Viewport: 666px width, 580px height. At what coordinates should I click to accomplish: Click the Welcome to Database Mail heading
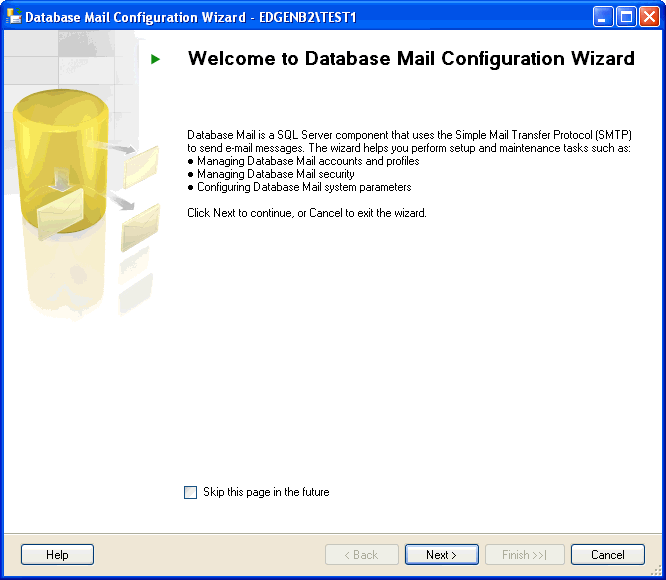[411, 59]
